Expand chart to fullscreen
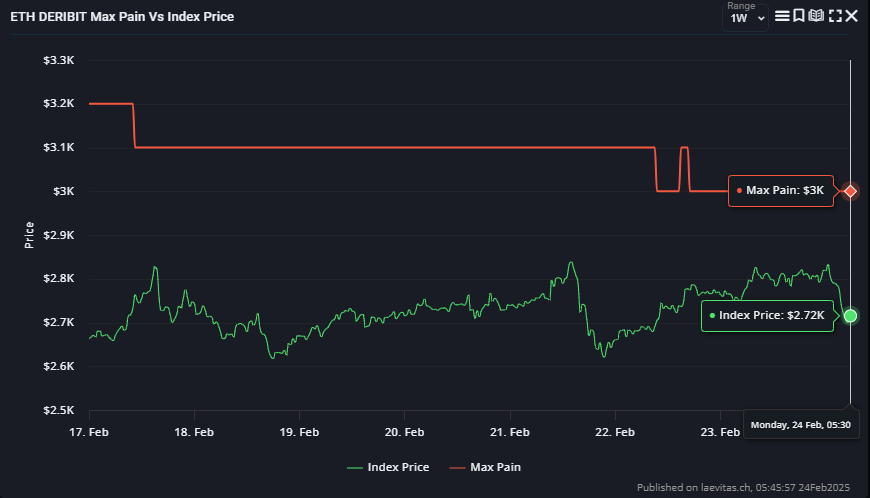The width and height of the screenshot is (870, 498). click(x=835, y=16)
